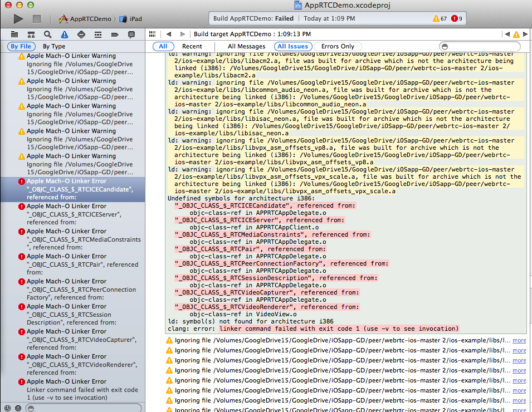Go forward with the editor right arrow

click(x=183, y=34)
